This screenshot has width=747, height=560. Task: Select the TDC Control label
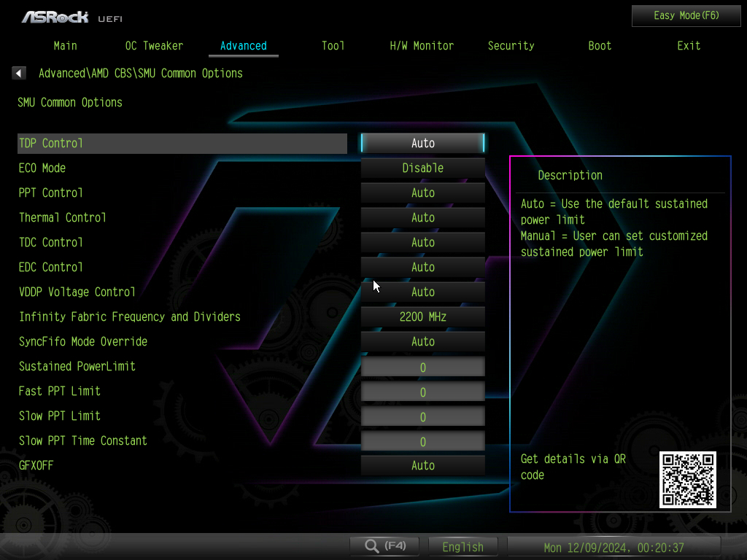click(50, 242)
